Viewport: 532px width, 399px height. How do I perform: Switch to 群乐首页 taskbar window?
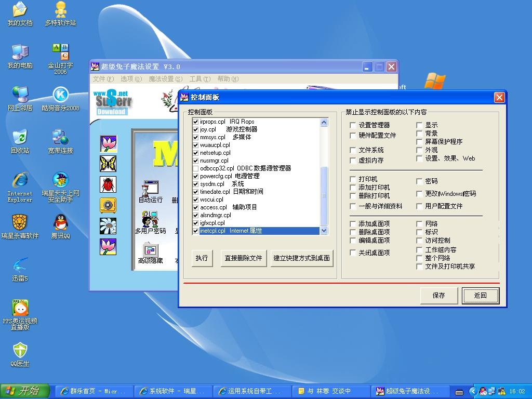94,391
